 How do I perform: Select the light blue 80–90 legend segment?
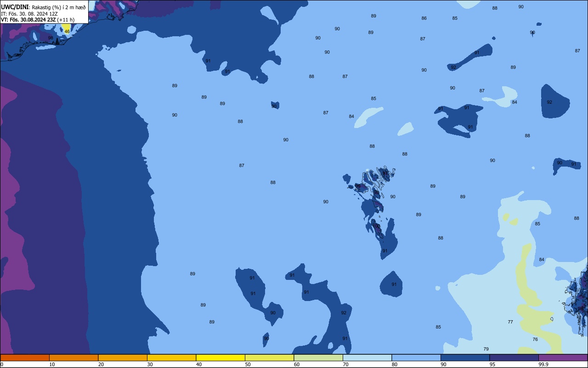coord(416,357)
